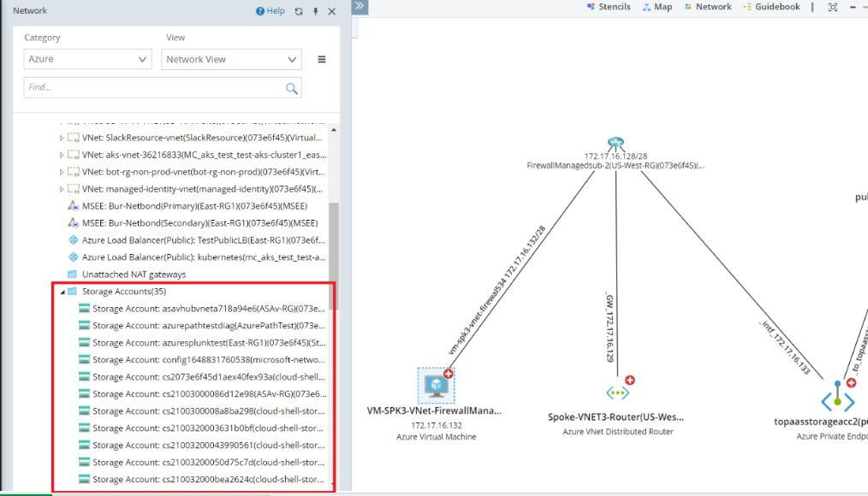This screenshot has height=496, width=868.
Task: Open the Map menu
Action: tap(657, 7)
